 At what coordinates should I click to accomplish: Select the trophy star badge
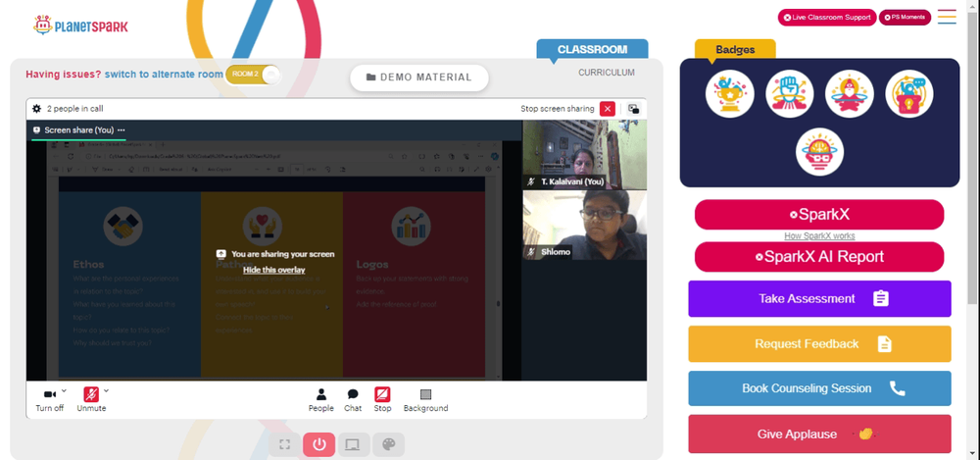pos(730,94)
